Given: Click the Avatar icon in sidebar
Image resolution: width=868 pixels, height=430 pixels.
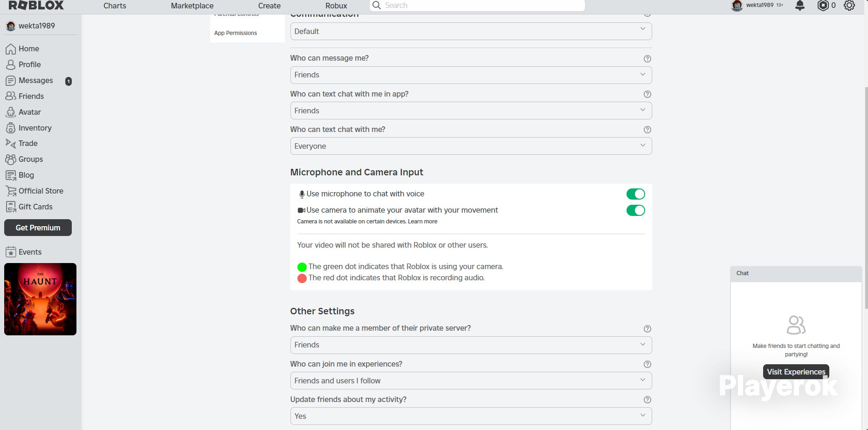Looking at the screenshot, I should (x=11, y=112).
